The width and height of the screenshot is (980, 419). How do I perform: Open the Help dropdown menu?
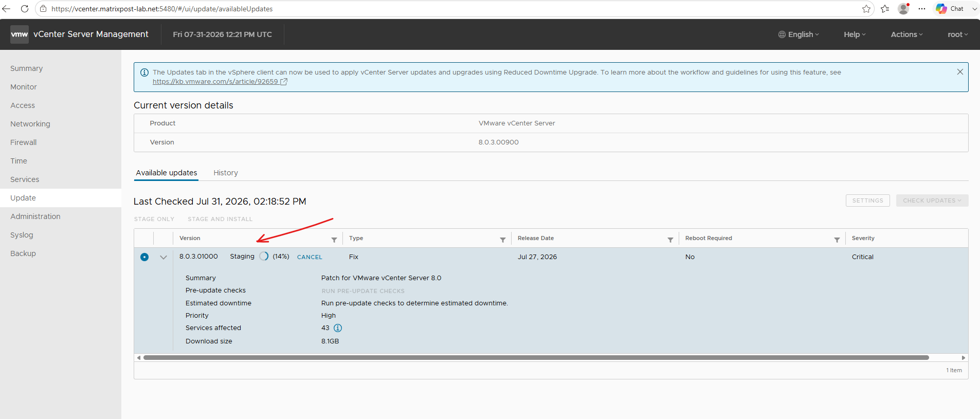(855, 34)
